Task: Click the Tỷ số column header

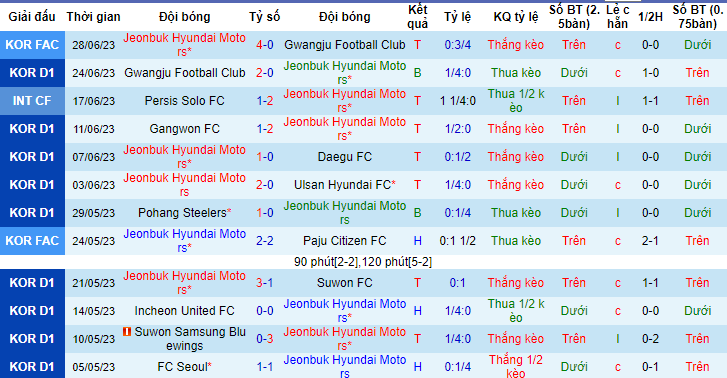Action: tap(265, 17)
